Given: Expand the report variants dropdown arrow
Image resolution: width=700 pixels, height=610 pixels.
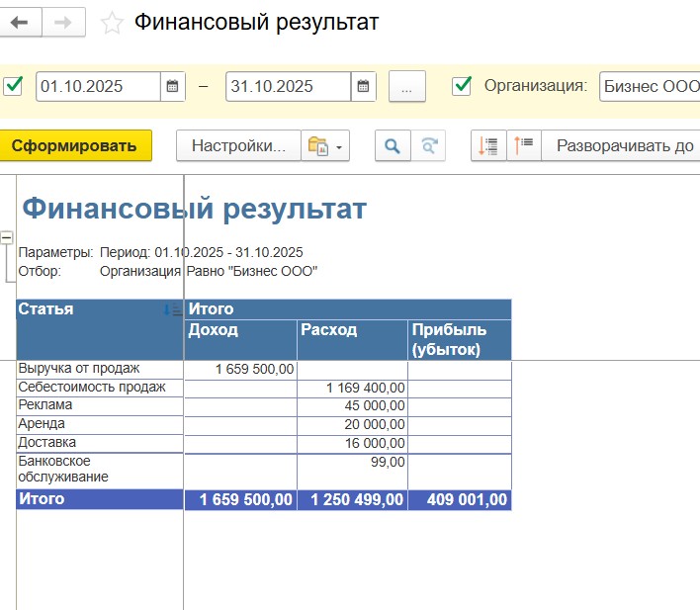Looking at the screenshot, I should [x=339, y=147].
